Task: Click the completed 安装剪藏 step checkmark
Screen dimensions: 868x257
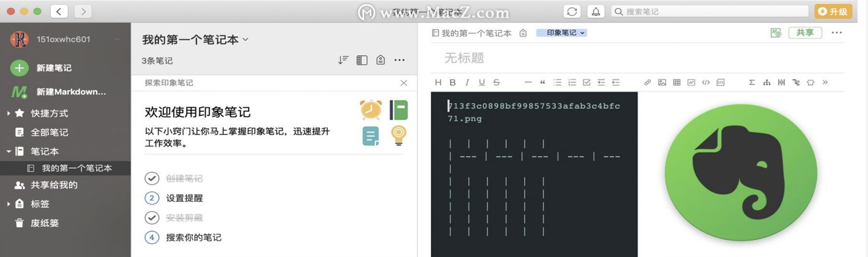Action: click(x=152, y=218)
